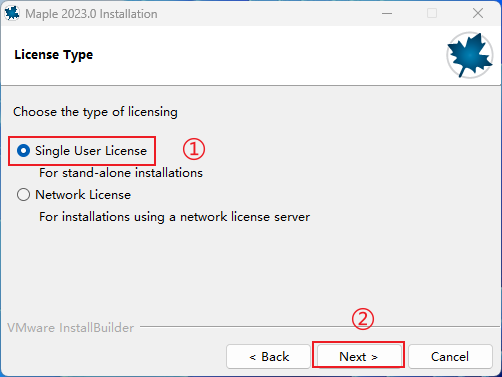
Task: Click the red circled number 2 annotation
Action: 363,319
